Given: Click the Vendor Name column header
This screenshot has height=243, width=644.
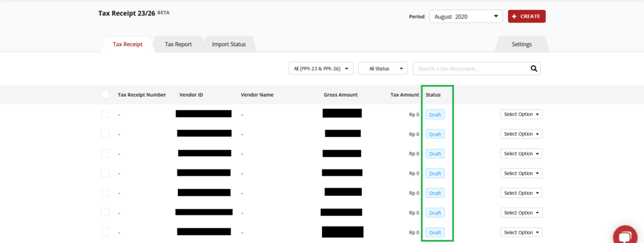Looking at the screenshot, I should [x=257, y=95].
